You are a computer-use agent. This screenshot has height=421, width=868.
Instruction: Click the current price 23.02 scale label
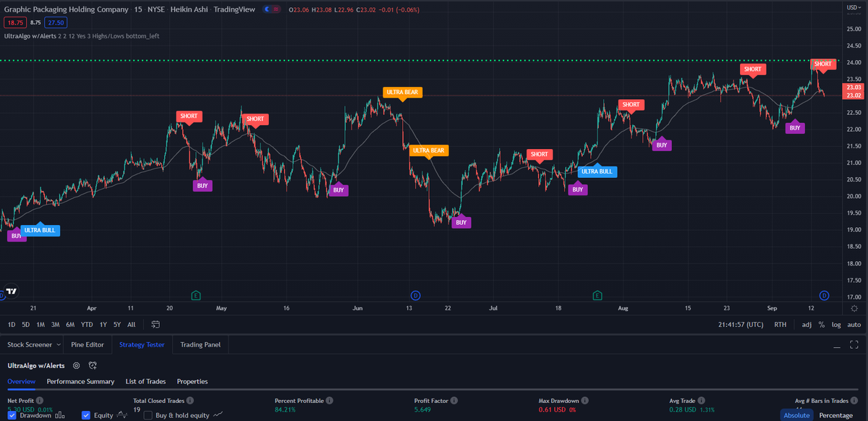tap(853, 95)
